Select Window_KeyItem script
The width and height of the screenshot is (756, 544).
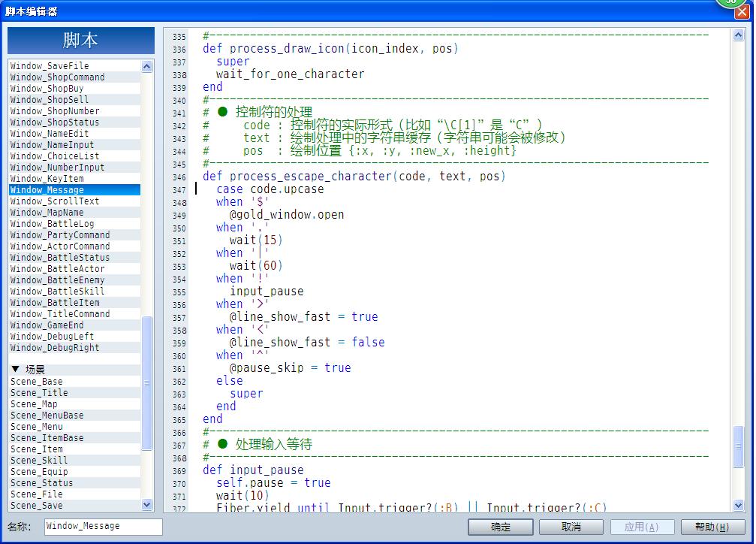click(75, 179)
